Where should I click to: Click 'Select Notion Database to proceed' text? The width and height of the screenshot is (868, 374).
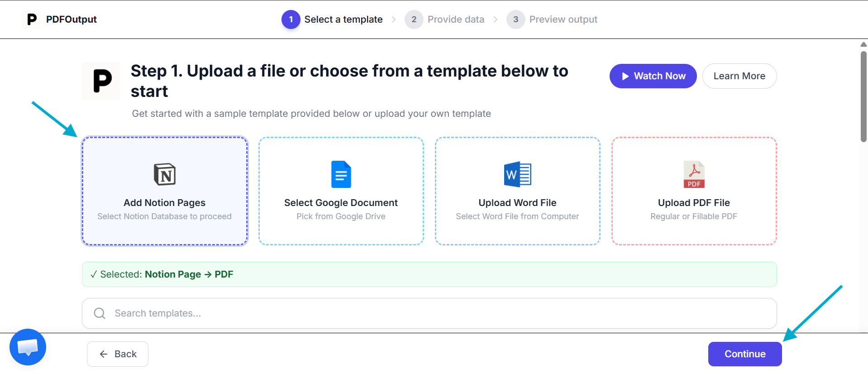tap(165, 216)
